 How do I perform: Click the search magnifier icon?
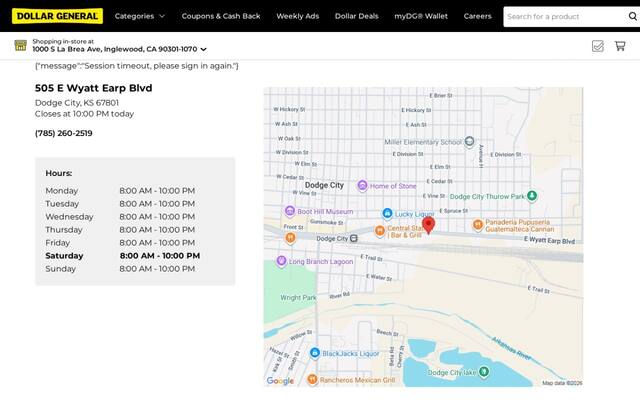(x=633, y=16)
